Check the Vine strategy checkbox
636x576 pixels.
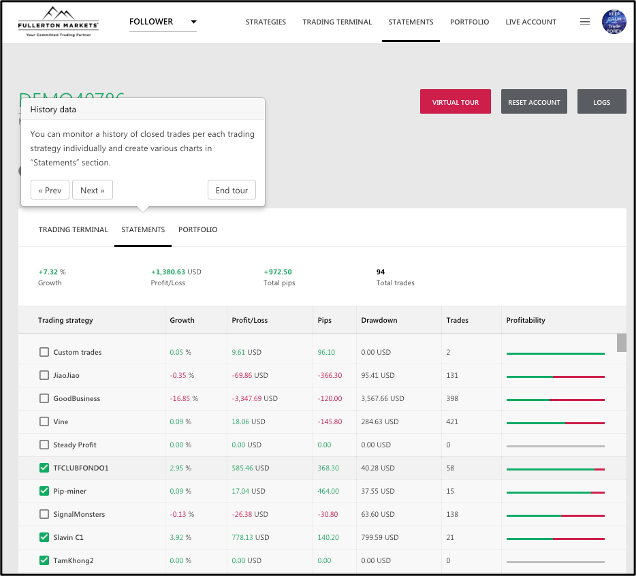pos(44,421)
